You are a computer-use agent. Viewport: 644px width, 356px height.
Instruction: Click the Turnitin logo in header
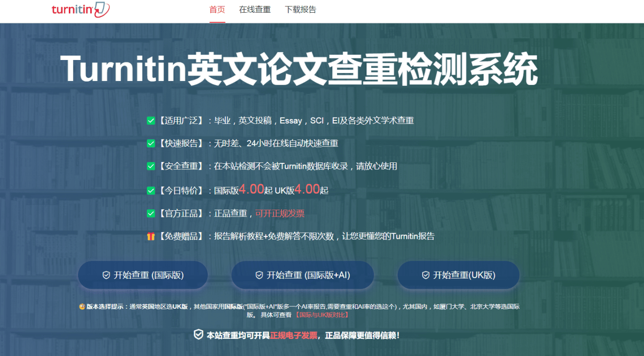tap(80, 10)
